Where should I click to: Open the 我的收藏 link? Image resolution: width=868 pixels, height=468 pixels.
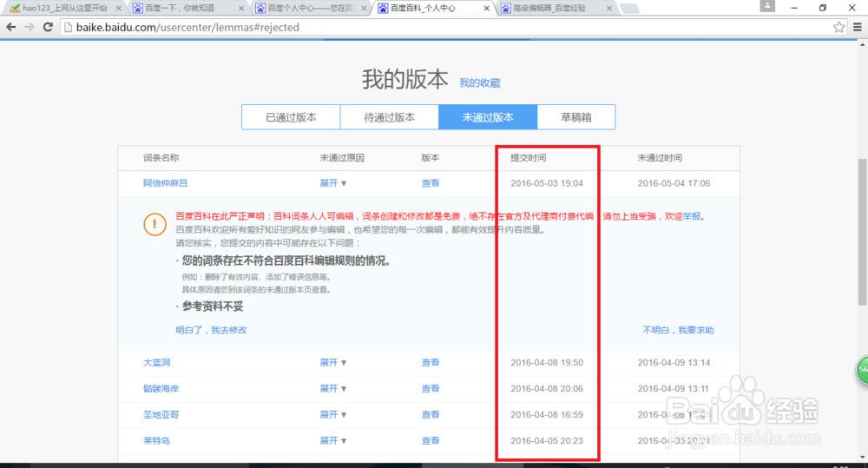[479, 83]
